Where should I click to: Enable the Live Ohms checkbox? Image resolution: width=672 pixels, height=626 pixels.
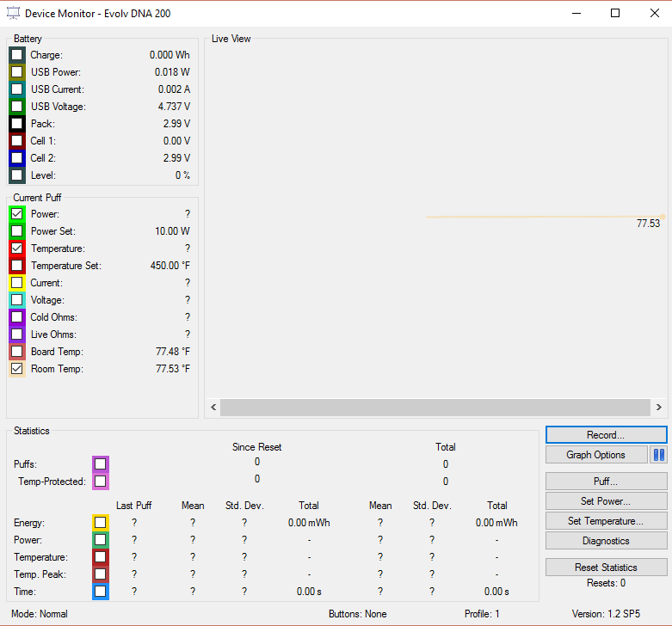(17, 334)
